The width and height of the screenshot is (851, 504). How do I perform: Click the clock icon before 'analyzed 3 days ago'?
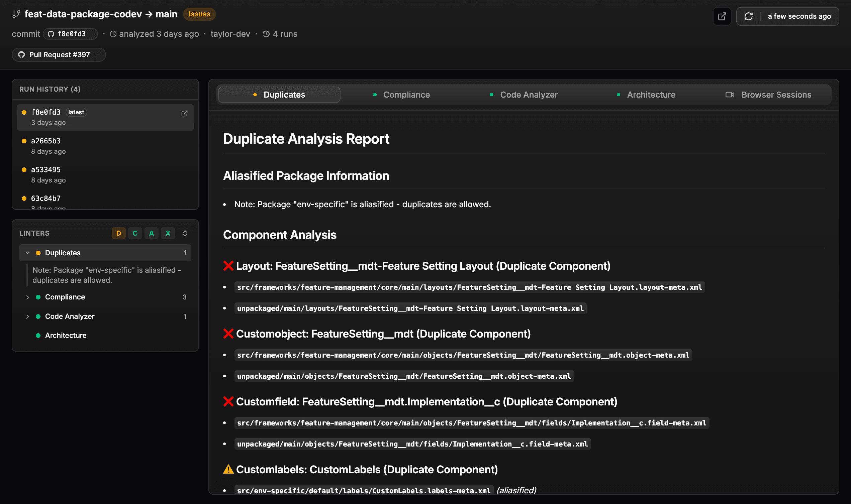point(113,34)
